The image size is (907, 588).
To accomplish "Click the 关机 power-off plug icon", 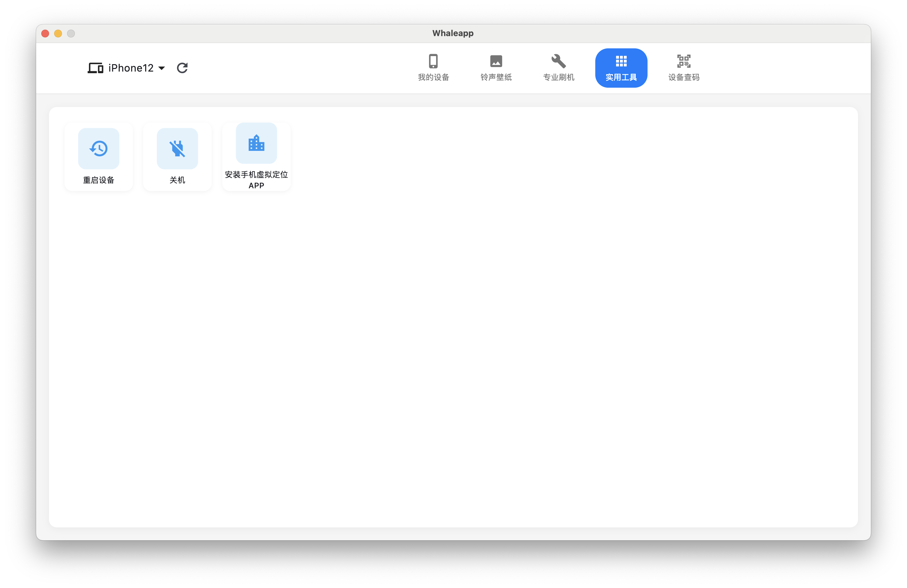I will (x=177, y=149).
